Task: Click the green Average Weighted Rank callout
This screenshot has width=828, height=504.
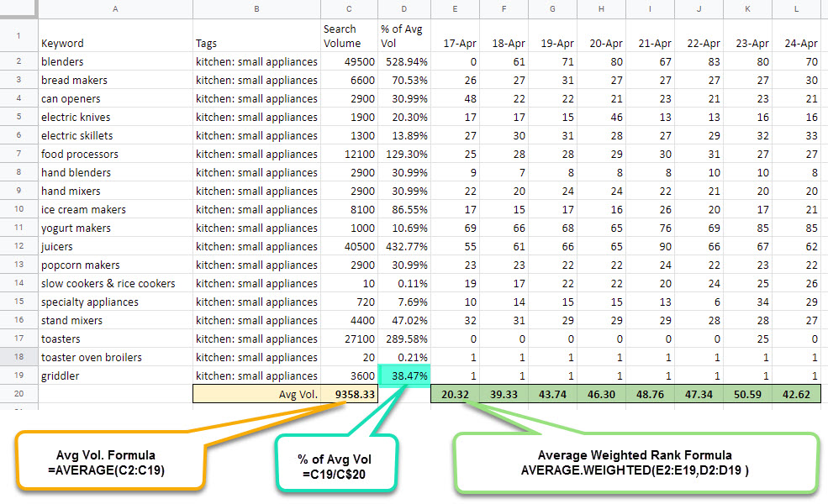Action: pyautogui.click(x=633, y=462)
